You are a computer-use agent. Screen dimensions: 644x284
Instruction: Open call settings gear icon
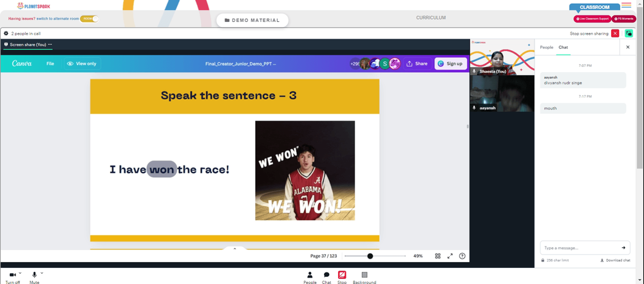point(6,33)
